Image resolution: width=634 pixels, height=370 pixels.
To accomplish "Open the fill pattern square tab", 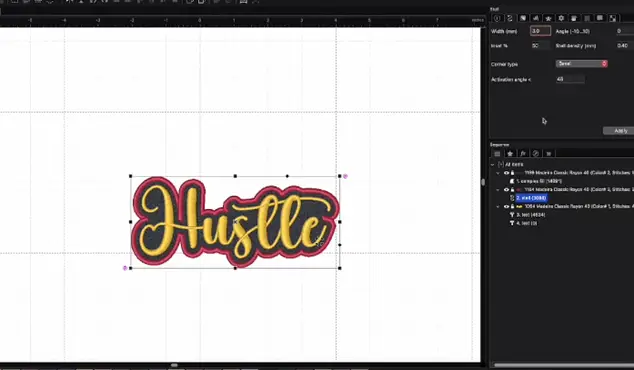I will tap(523, 18).
